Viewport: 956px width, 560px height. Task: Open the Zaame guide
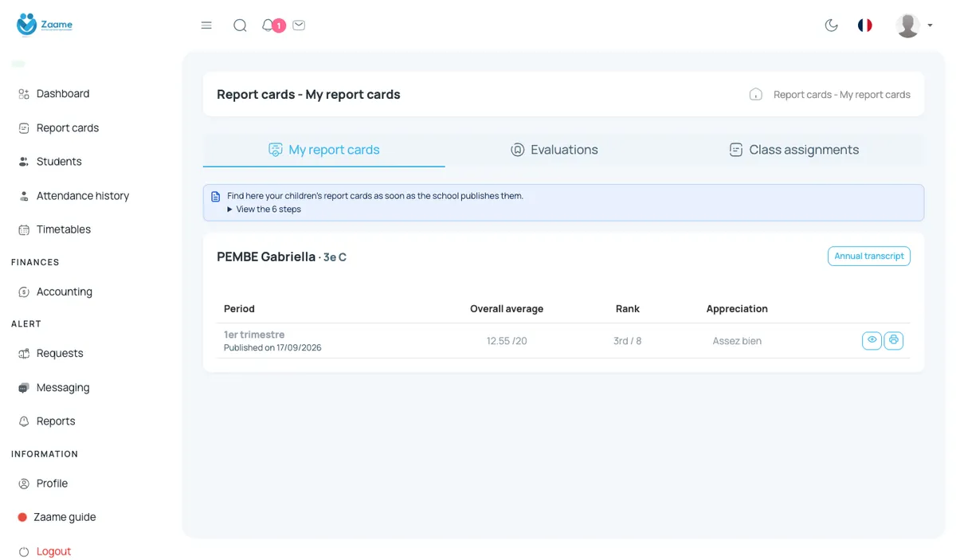(x=65, y=518)
